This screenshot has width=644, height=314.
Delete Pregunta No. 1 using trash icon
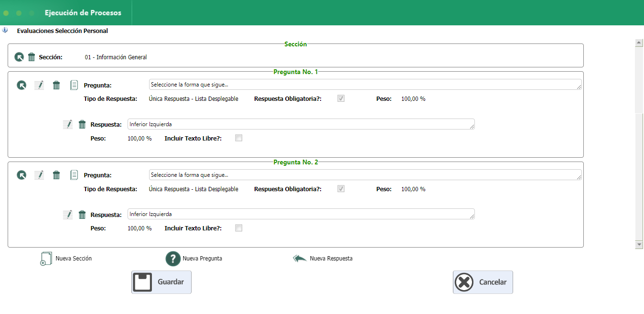56,85
